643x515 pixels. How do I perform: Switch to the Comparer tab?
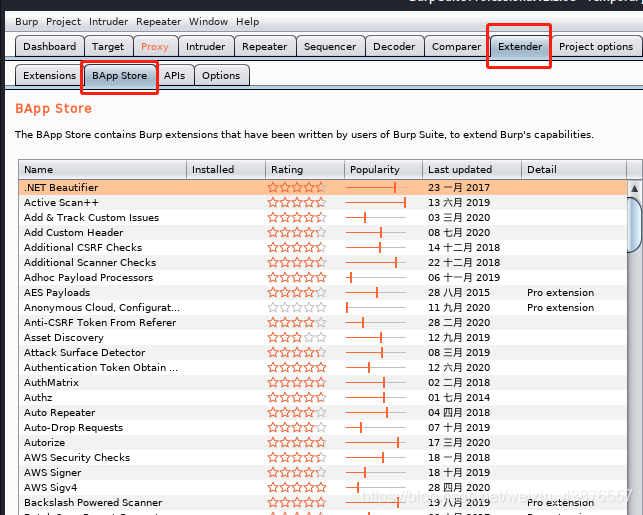tap(456, 46)
